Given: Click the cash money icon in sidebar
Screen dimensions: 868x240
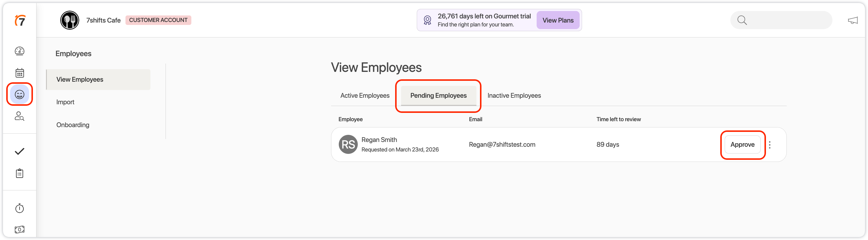Looking at the screenshot, I should pos(20,230).
